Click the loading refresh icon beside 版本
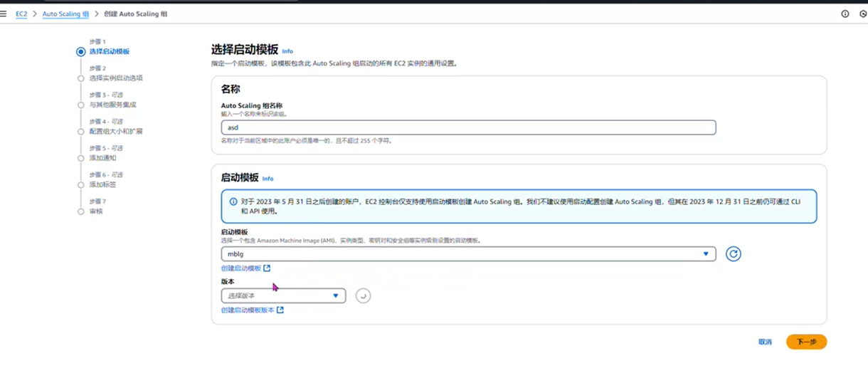Screen dimensions: 868x378 click(364, 295)
